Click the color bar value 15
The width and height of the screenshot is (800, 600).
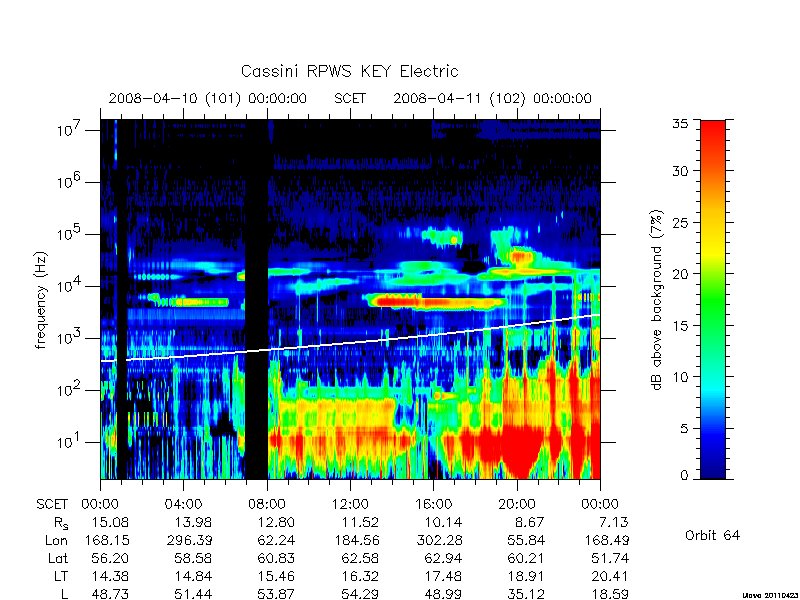point(681,325)
